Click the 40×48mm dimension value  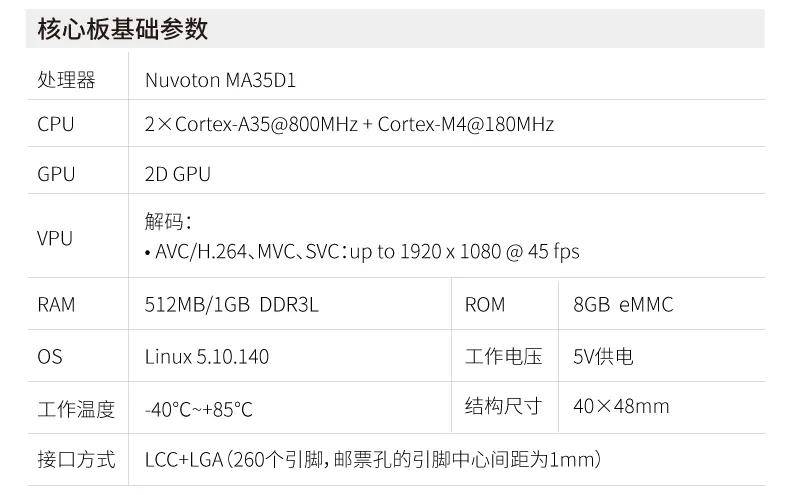coord(621,406)
